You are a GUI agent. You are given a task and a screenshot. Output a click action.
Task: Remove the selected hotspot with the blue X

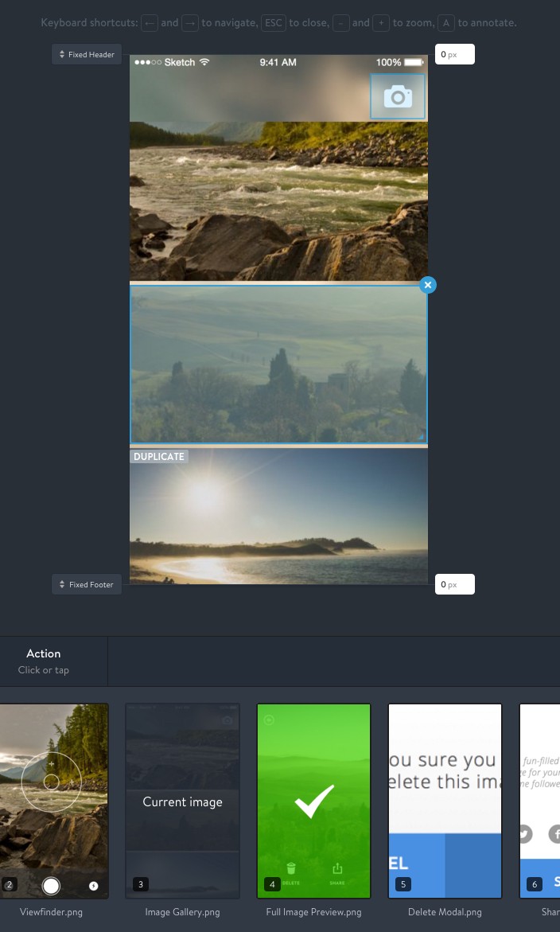pos(427,285)
